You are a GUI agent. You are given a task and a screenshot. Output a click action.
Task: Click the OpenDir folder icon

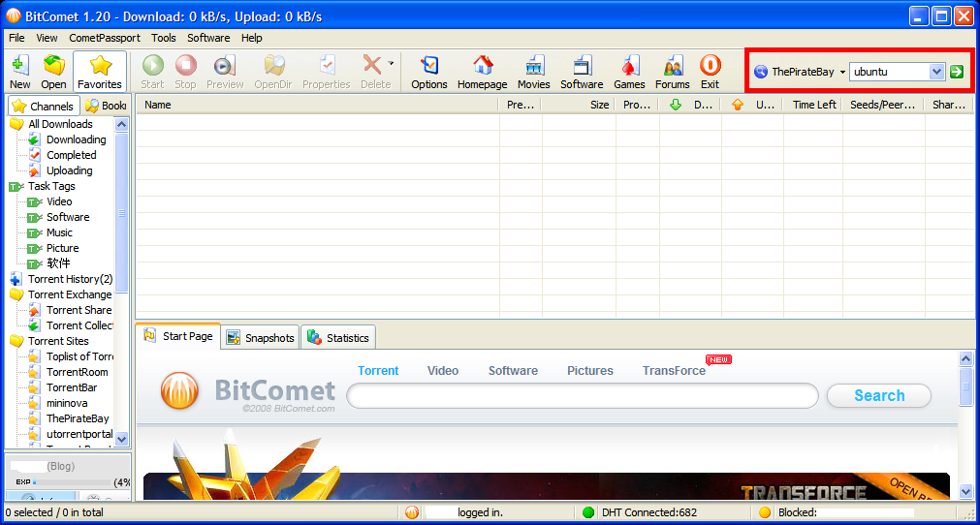(273, 72)
